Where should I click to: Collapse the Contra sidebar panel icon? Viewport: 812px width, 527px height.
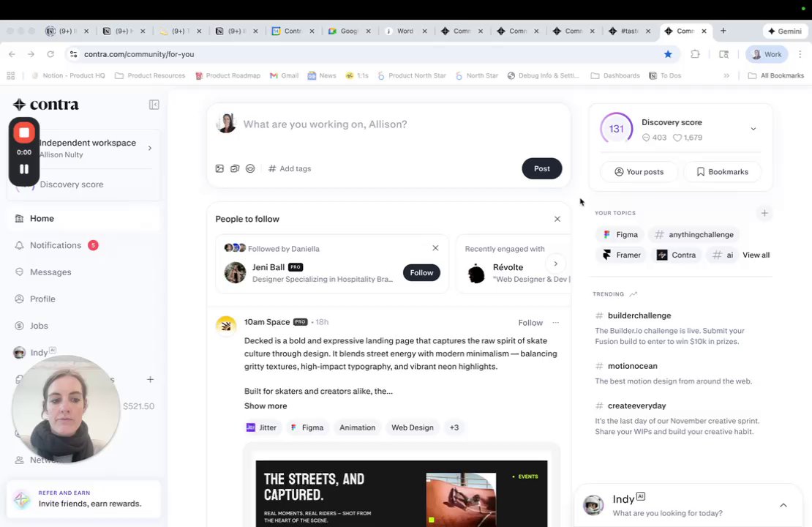[154, 105]
